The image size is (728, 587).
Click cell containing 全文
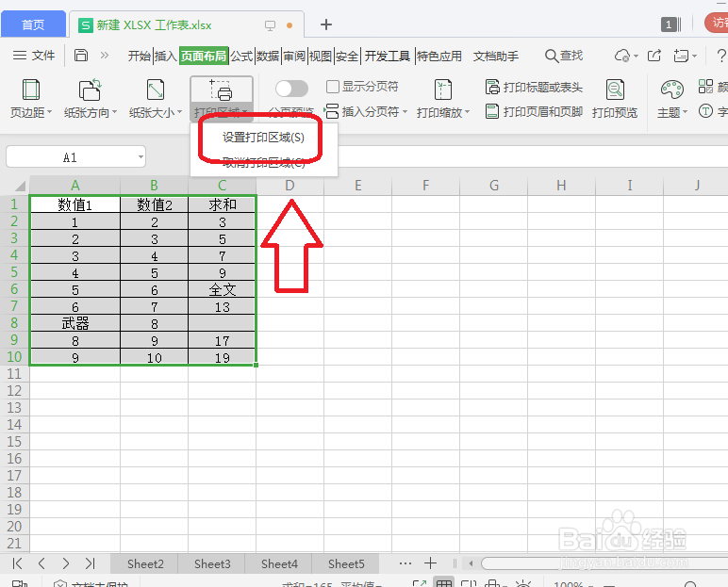point(222,289)
